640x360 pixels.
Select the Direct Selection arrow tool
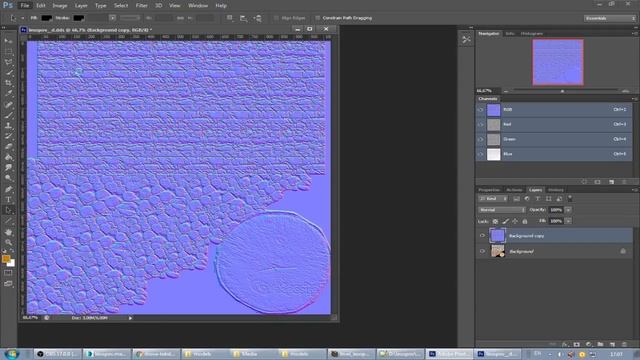8,210
